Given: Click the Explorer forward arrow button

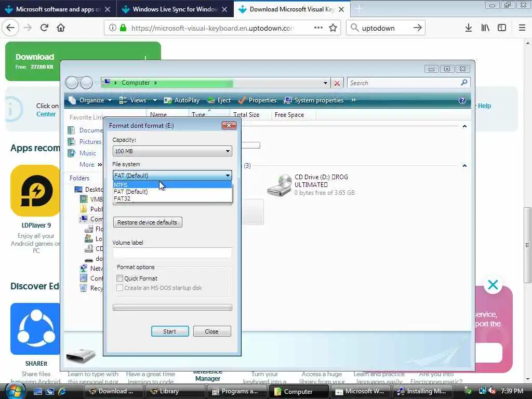Looking at the screenshot, I should point(87,83).
